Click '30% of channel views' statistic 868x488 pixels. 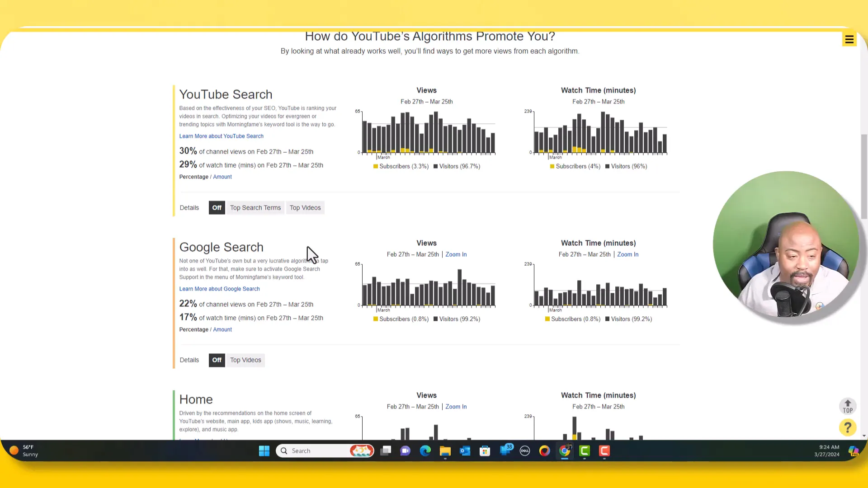[x=246, y=151]
